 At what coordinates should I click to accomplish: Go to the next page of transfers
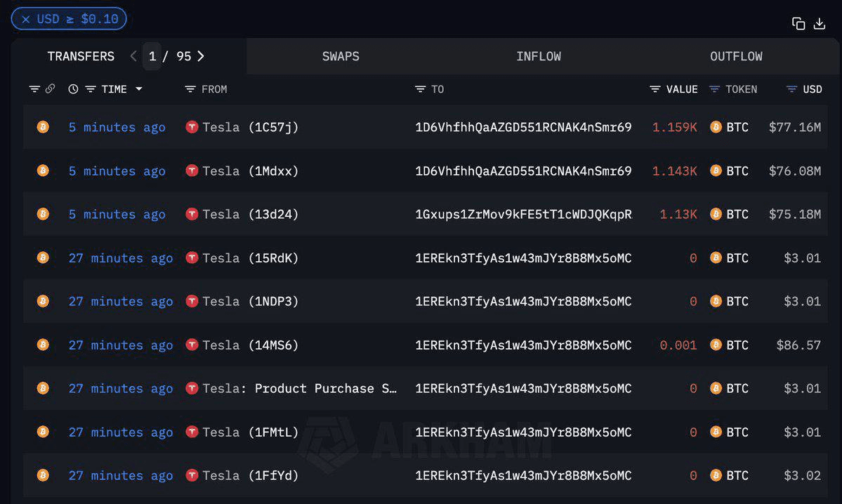[x=201, y=56]
